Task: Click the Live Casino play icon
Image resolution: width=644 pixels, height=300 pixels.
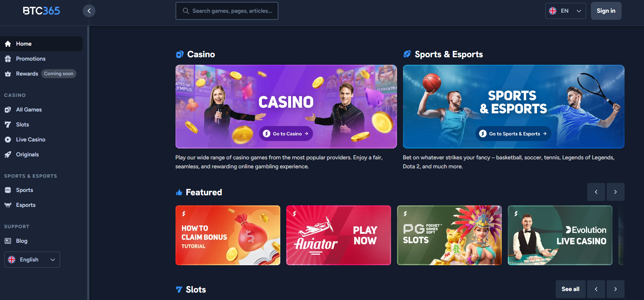Action: [8, 140]
